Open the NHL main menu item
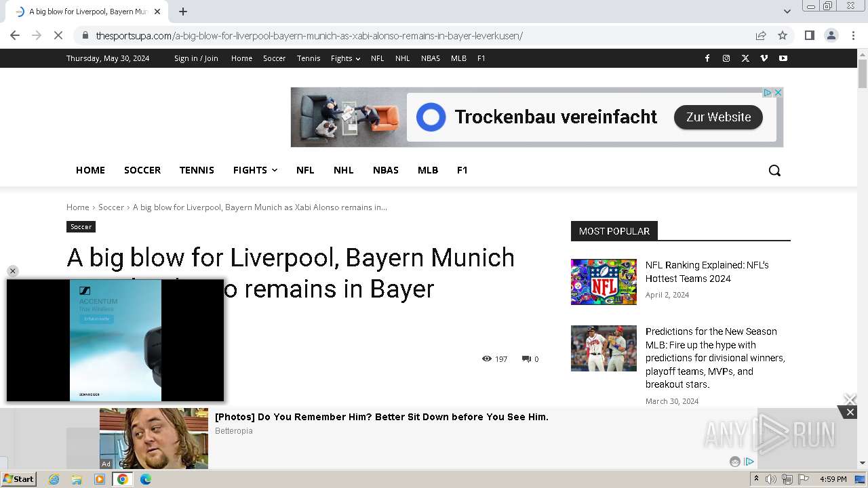868x488 pixels. coord(343,170)
